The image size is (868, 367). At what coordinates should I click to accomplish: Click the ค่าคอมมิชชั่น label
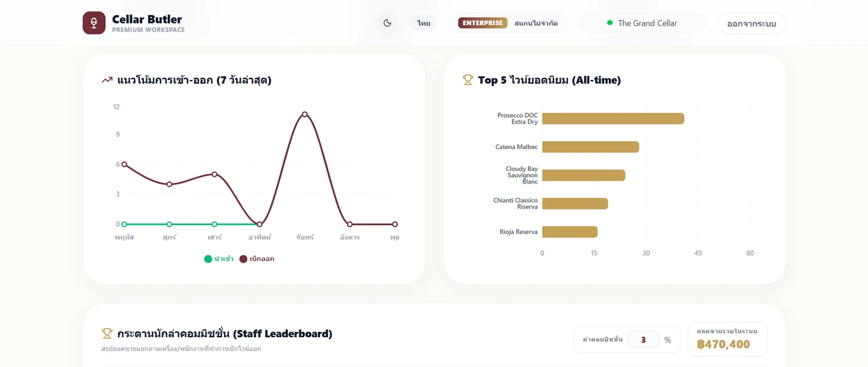tap(602, 340)
